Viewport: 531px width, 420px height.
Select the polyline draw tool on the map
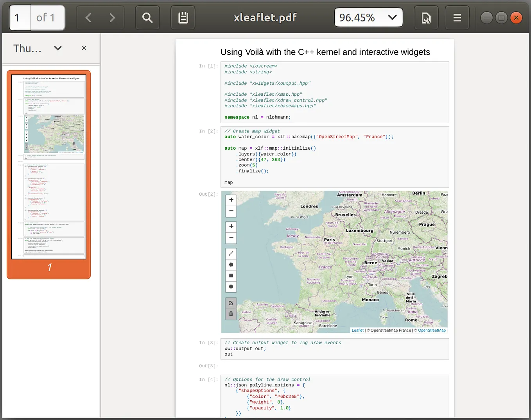[231, 253]
